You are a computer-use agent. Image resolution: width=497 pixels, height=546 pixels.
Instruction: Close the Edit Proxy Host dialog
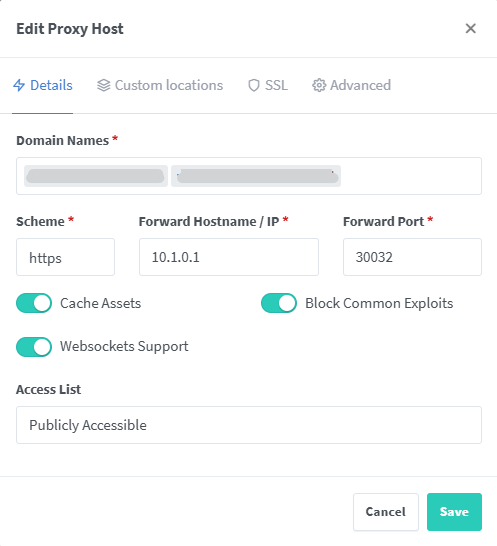click(x=471, y=29)
